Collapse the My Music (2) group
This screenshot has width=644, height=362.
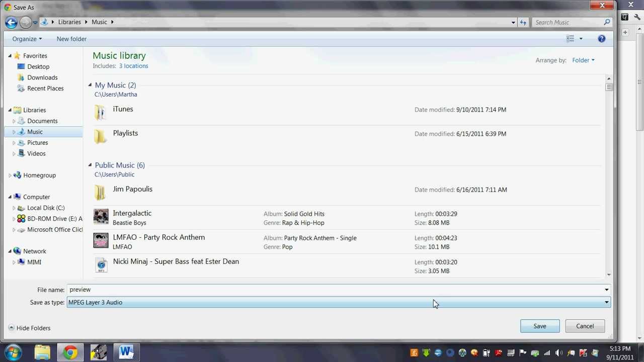tap(90, 85)
